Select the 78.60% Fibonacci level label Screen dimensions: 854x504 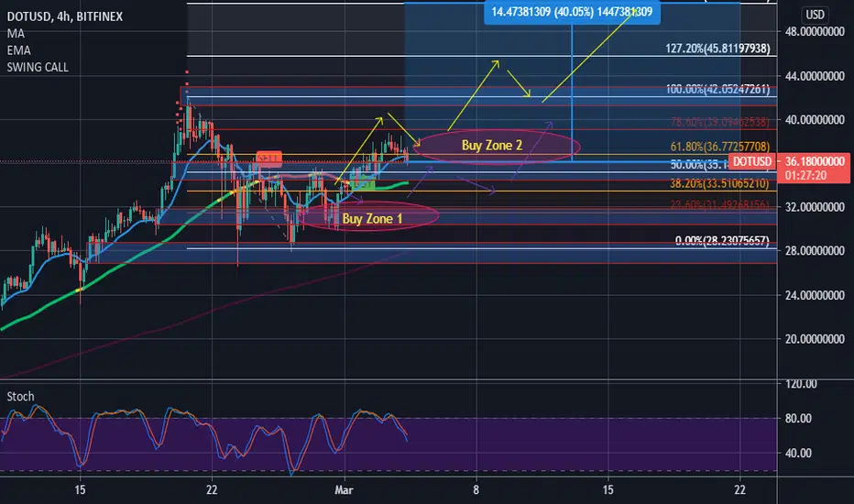click(719, 122)
